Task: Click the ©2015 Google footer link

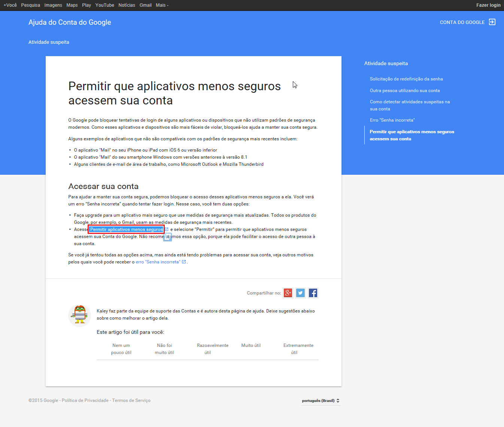Action: [x=43, y=400]
